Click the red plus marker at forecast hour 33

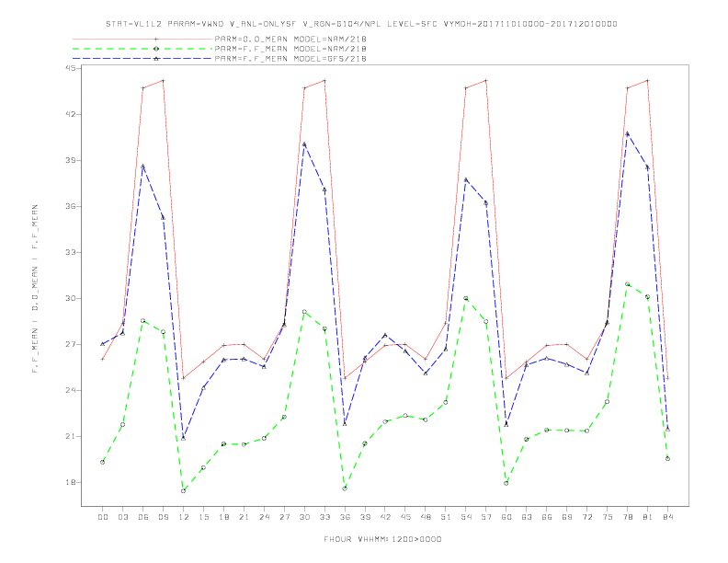tap(324, 80)
